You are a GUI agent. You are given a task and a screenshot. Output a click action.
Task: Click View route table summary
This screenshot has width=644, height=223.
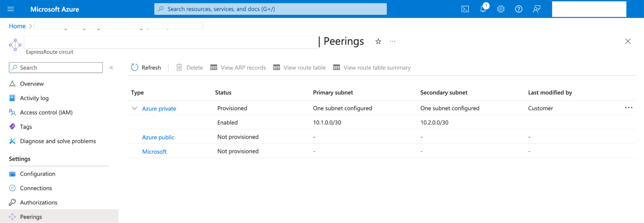coord(372,67)
